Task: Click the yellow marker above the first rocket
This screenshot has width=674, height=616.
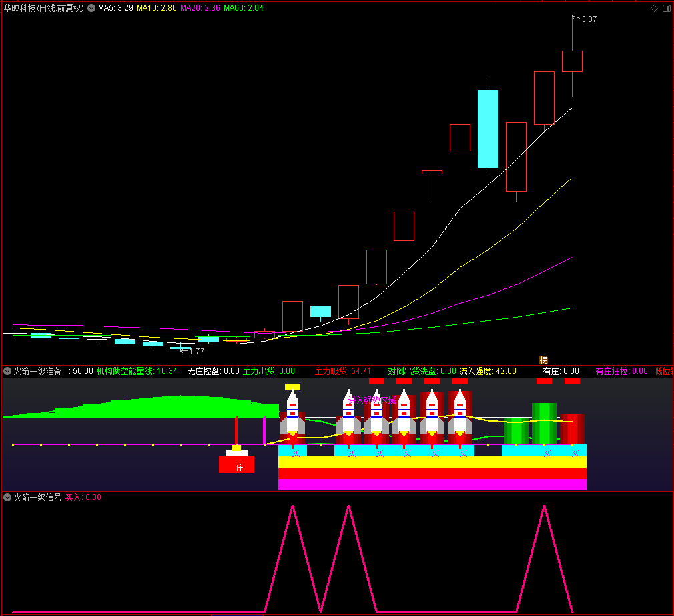Action: pos(292,387)
